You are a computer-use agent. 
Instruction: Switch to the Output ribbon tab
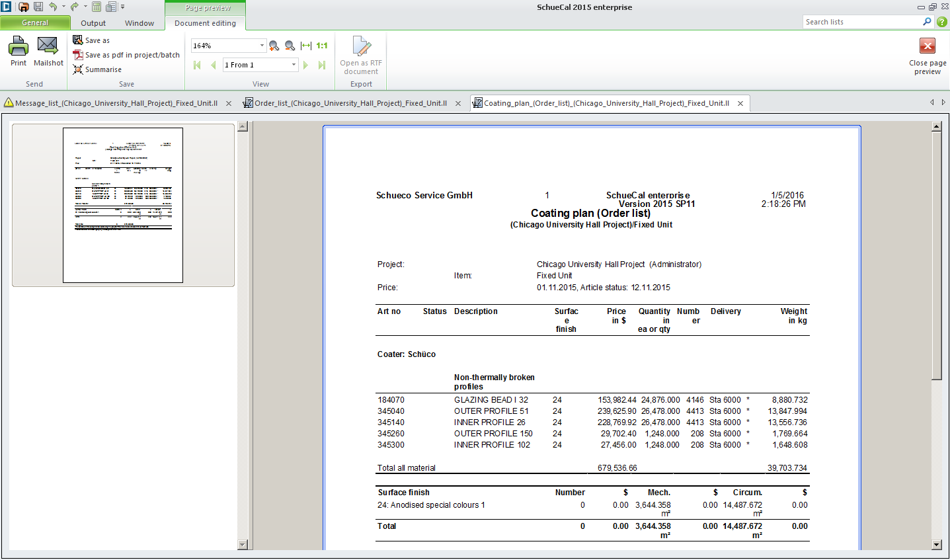tap(93, 23)
